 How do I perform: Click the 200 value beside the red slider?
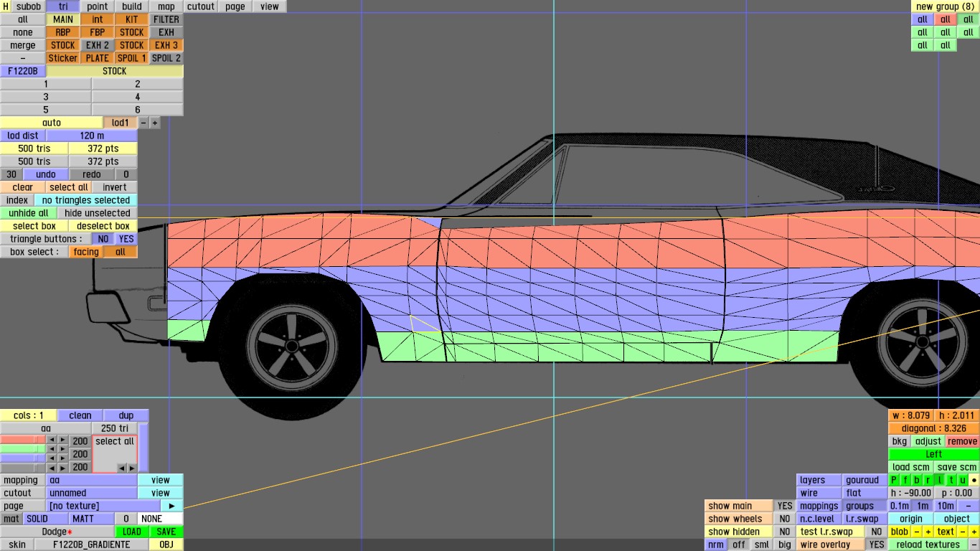tap(80, 441)
